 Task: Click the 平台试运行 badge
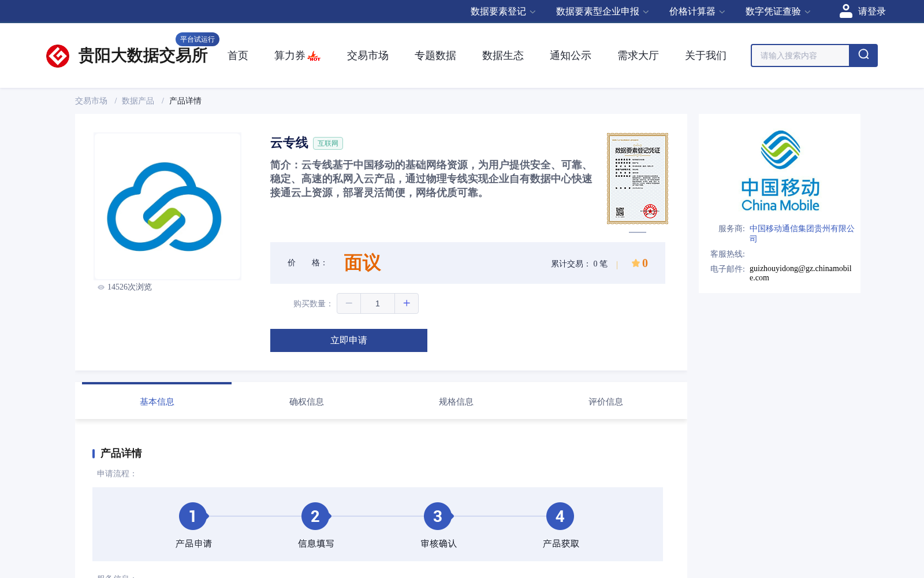click(x=198, y=39)
